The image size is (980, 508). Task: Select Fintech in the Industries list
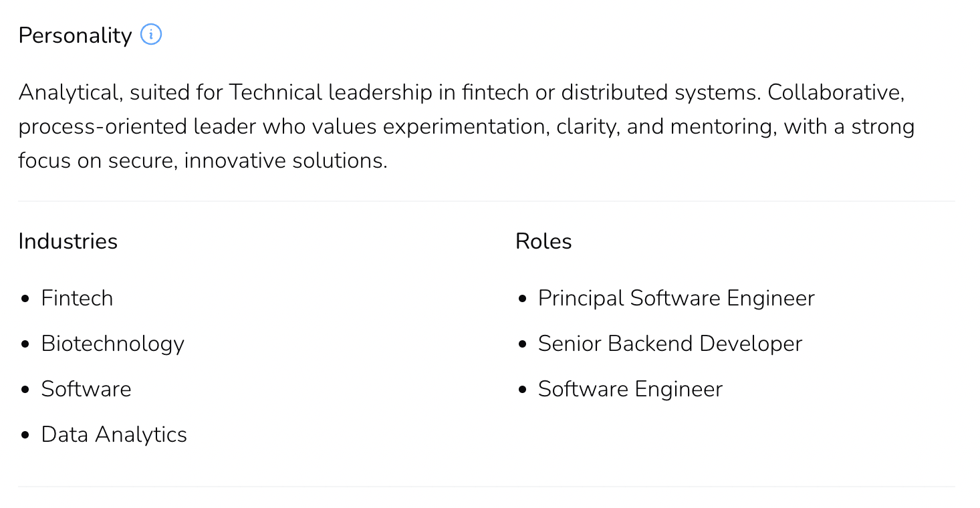77,298
